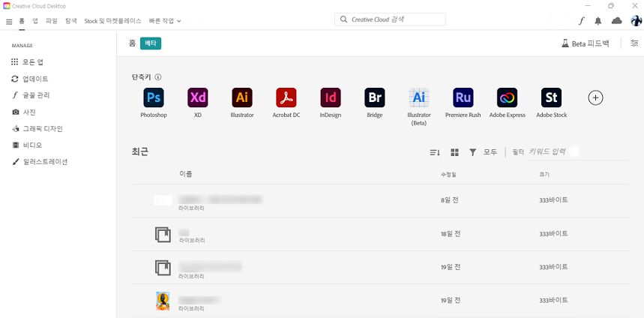This screenshot has height=318, width=644.
Task: Launch Illustrator (Beta) shortcut
Action: pyautogui.click(x=419, y=97)
